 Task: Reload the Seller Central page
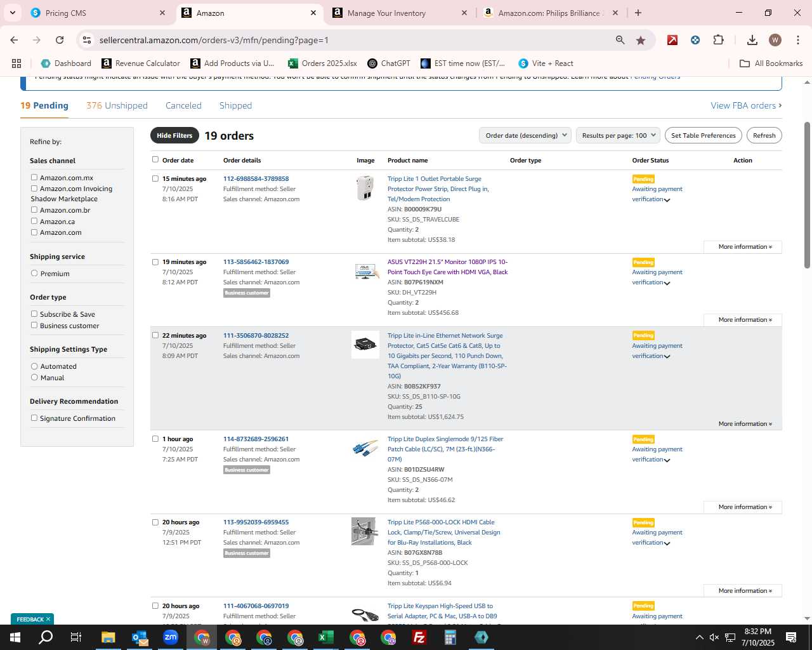[60, 40]
